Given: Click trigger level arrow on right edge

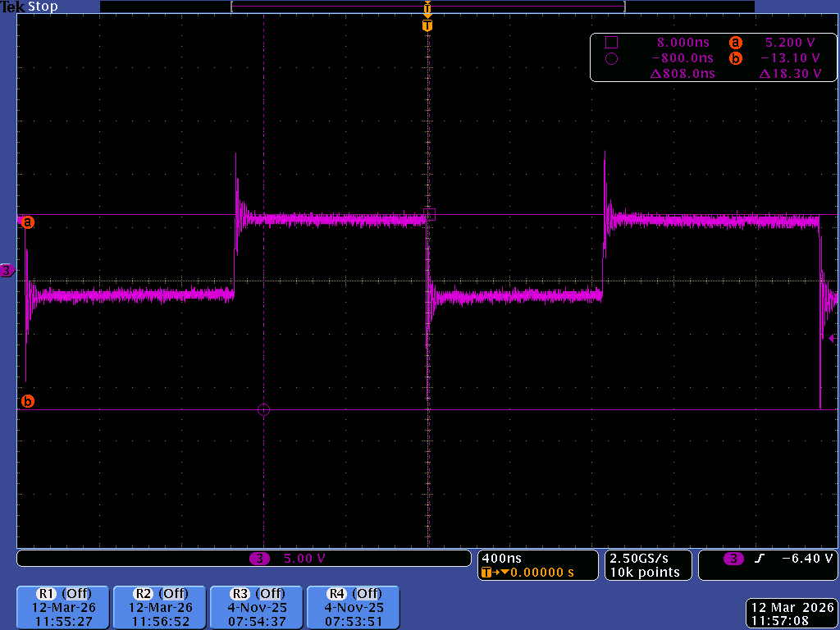Looking at the screenshot, I should click(833, 338).
